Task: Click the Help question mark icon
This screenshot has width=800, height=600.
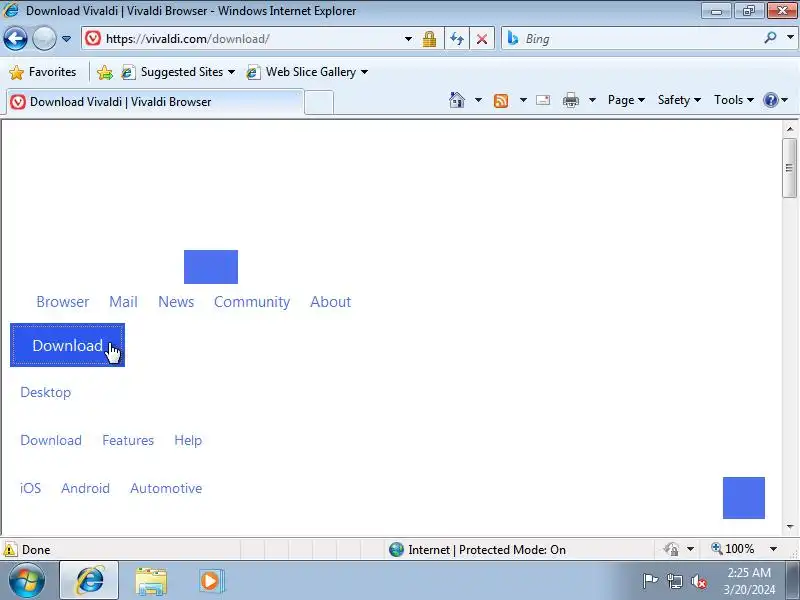Action: 770,100
